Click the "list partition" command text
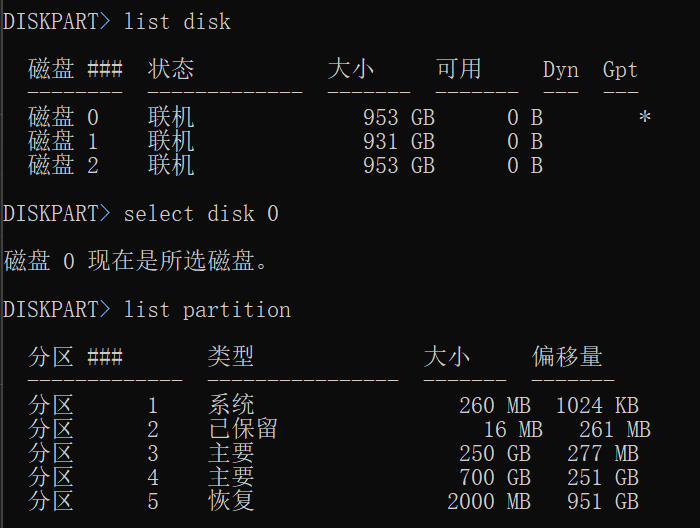The width and height of the screenshot is (700, 528). coord(207,310)
